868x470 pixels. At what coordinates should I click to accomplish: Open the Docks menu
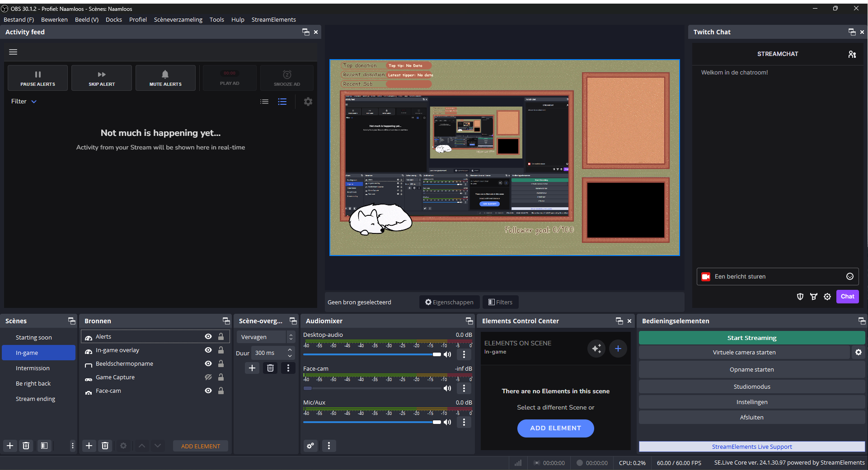[x=114, y=19]
